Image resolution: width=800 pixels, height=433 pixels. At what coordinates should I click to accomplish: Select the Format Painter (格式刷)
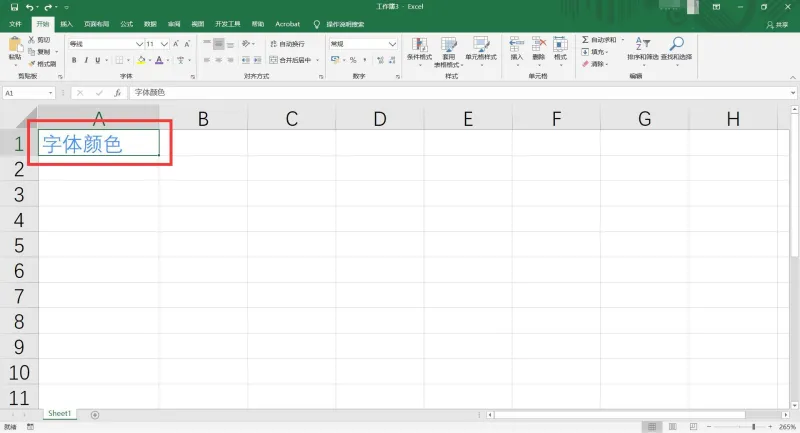42,64
